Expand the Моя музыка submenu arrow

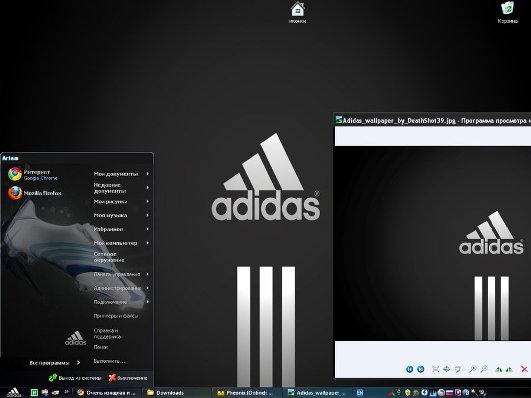click(x=148, y=215)
